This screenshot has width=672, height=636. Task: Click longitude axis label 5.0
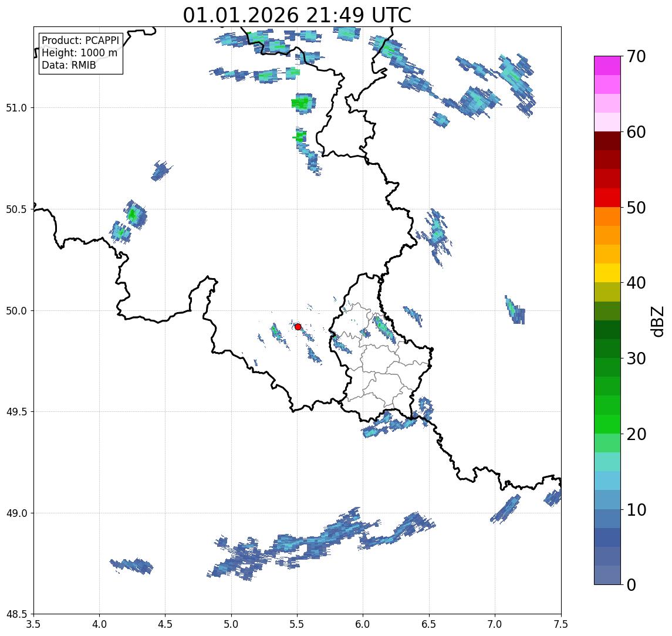point(231,624)
